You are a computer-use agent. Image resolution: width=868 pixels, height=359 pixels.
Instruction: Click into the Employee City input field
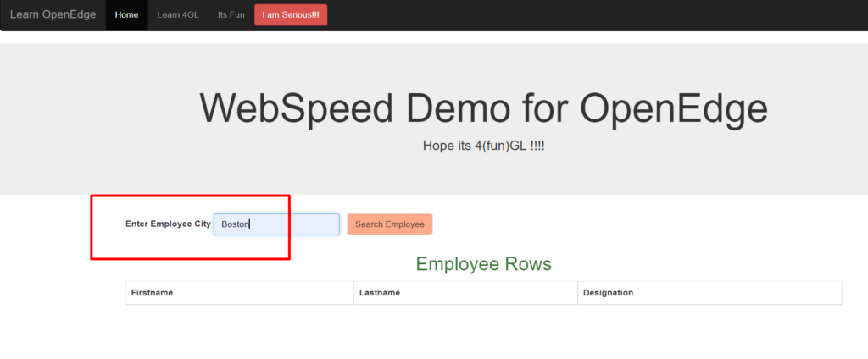[x=288, y=224]
